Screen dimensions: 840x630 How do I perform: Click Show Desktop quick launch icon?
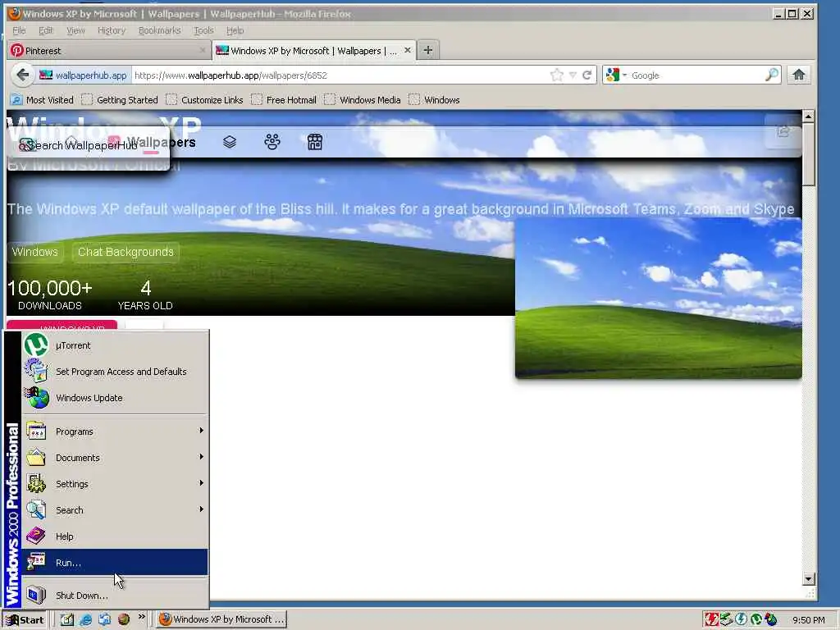(67, 620)
